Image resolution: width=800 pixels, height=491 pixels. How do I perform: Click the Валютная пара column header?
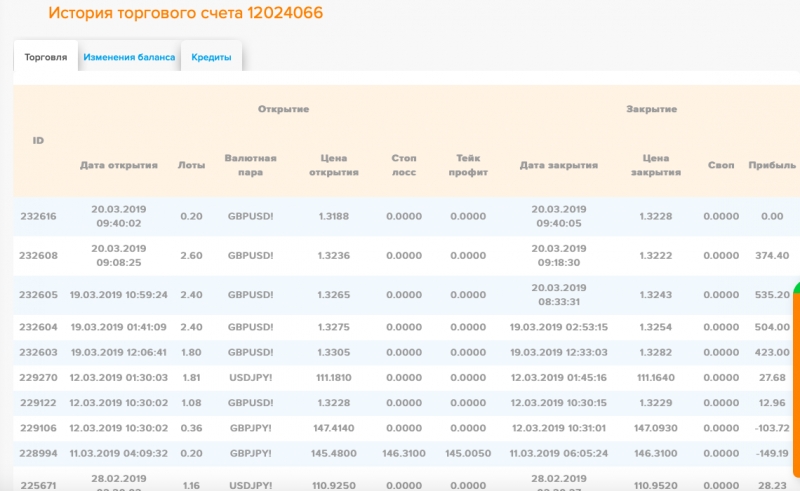click(251, 165)
